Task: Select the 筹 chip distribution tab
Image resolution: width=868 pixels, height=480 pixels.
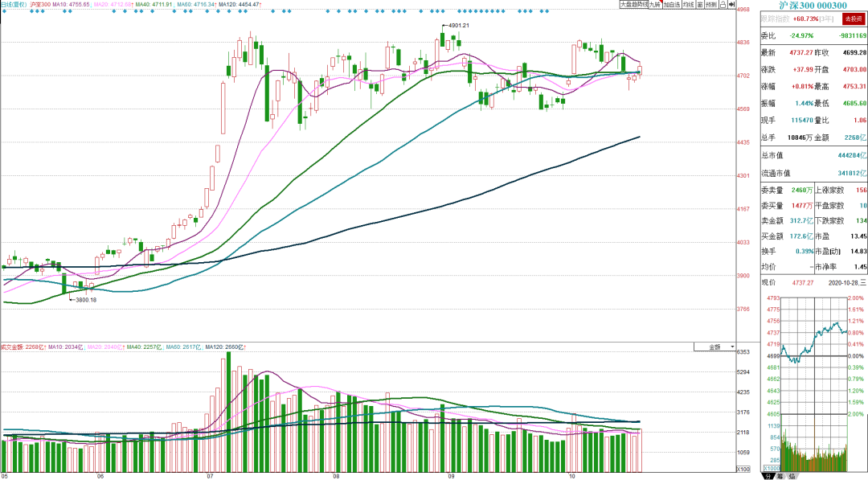Action: [x=780, y=476]
